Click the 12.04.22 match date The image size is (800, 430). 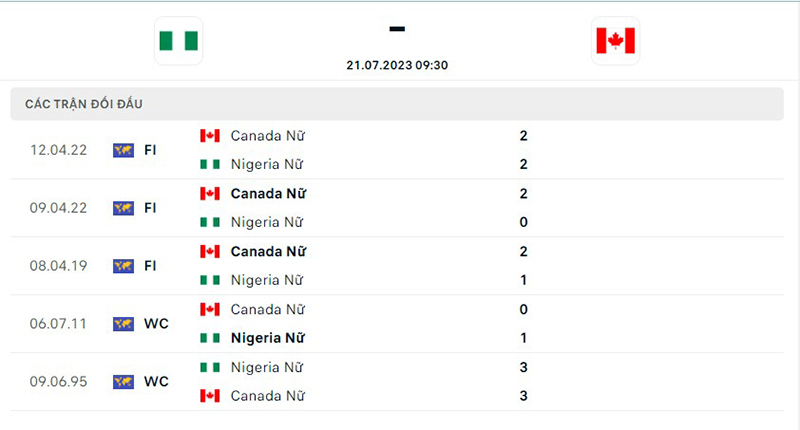pyautogui.click(x=58, y=150)
